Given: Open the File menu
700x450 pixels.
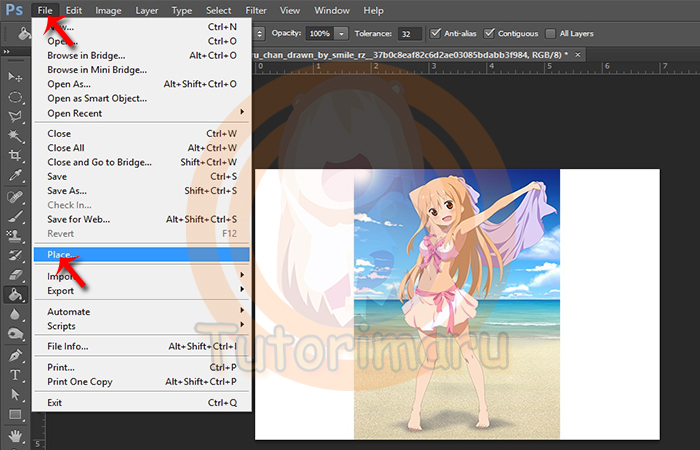Looking at the screenshot, I should tap(45, 10).
